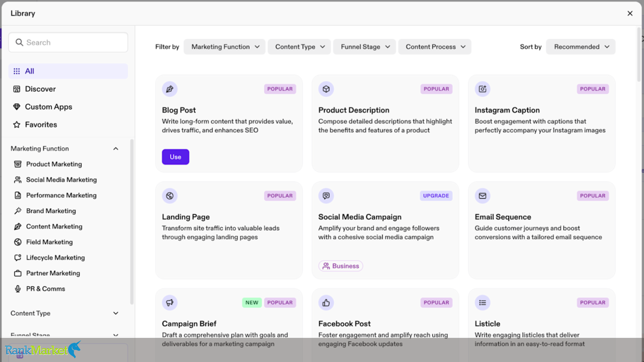Image resolution: width=644 pixels, height=362 pixels.
Task: Click the POPULAR badge on Blog Post
Action: point(280,89)
